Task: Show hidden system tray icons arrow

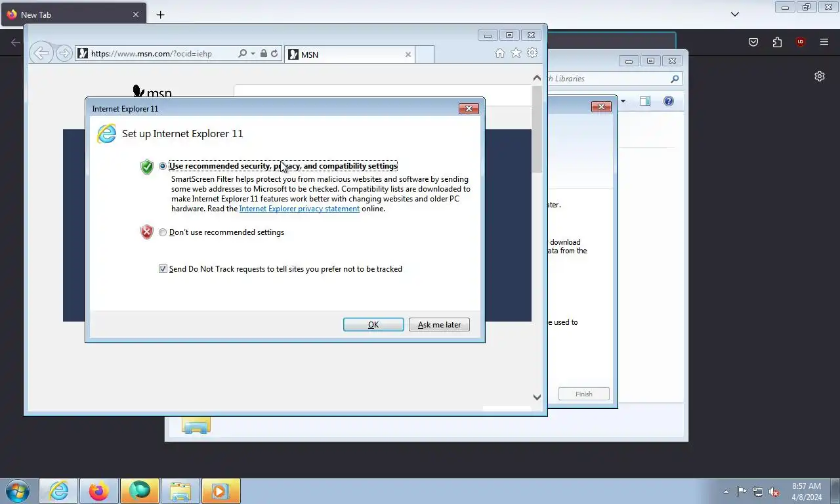Action: pyautogui.click(x=726, y=492)
